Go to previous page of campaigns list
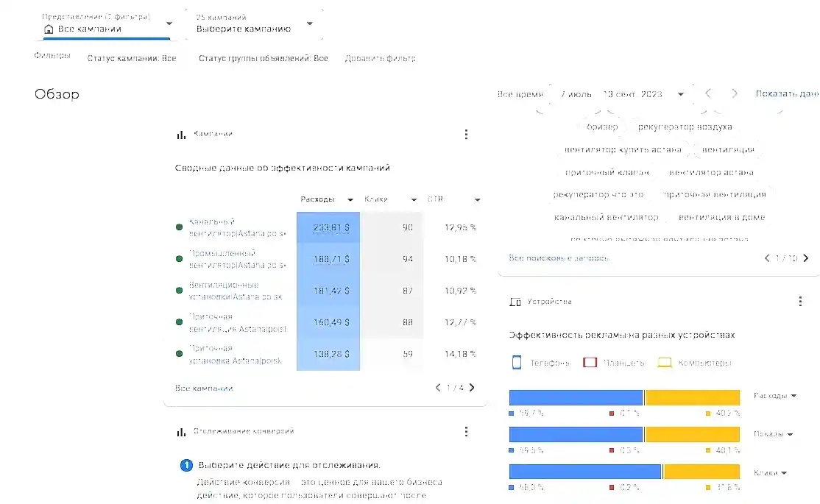Viewport: 820px width, 504px height. (439, 388)
